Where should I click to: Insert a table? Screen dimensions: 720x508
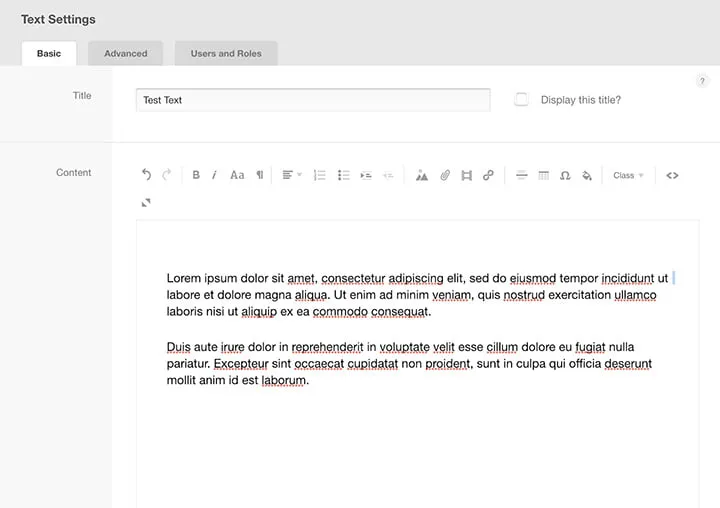click(x=544, y=175)
